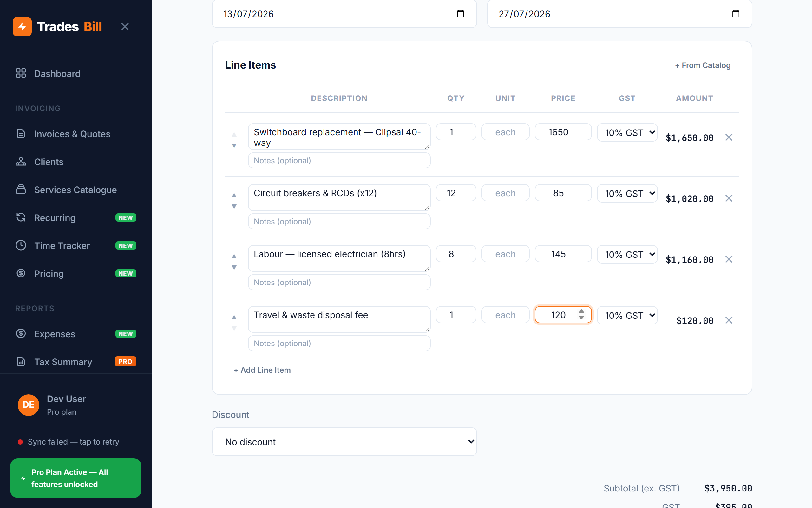
Task: Click the DE user avatar
Action: point(28,405)
